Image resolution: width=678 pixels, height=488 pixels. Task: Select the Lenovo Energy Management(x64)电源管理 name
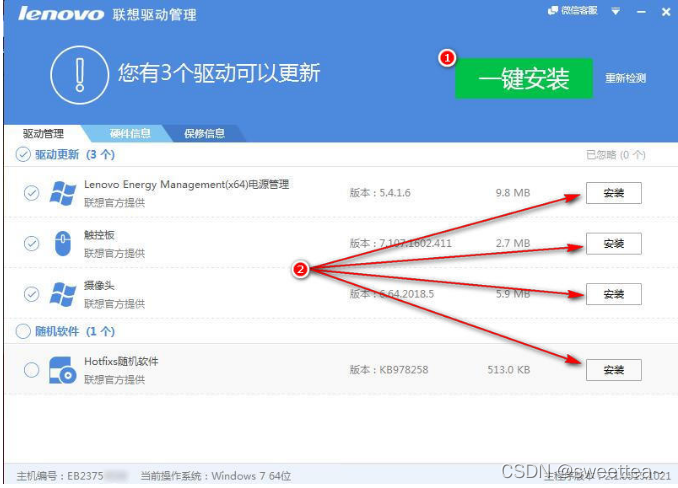(x=186, y=185)
